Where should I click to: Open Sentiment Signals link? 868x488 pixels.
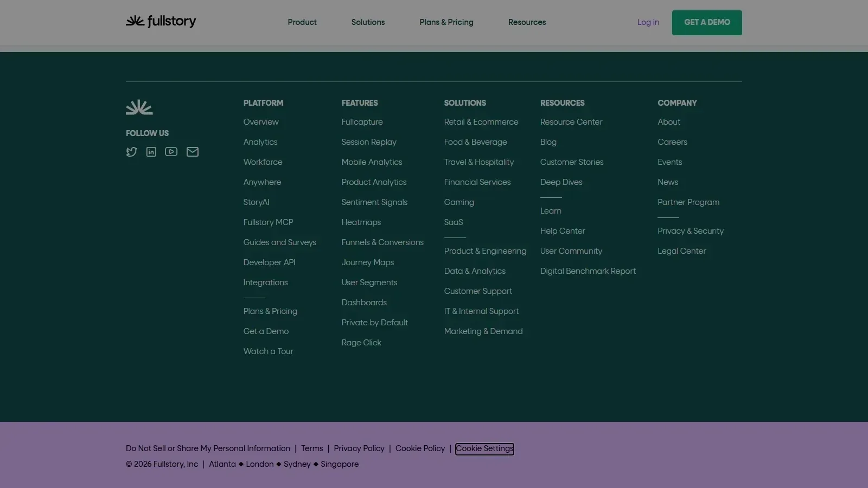[x=374, y=202]
